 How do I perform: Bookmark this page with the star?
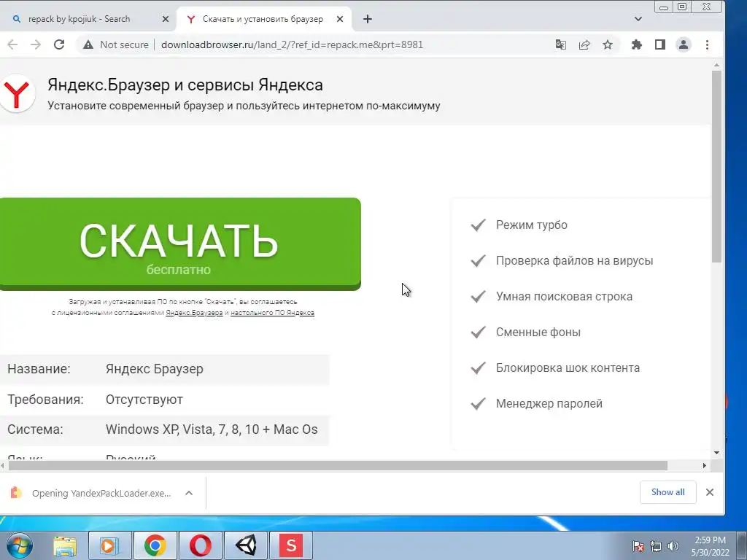click(x=608, y=44)
